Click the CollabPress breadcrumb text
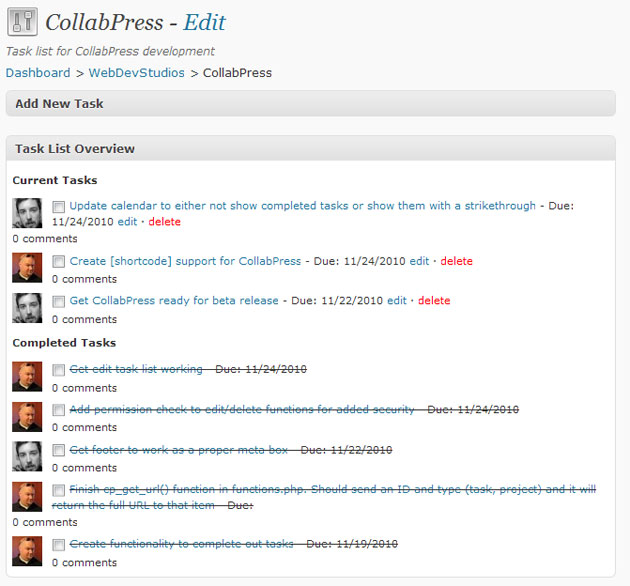Viewport: 630px width, 586px height. [237, 73]
